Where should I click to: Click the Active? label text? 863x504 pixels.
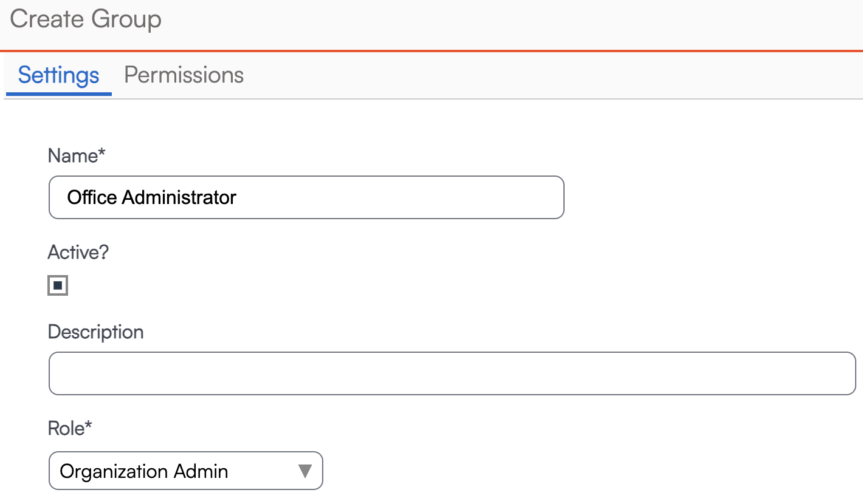click(78, 253)
